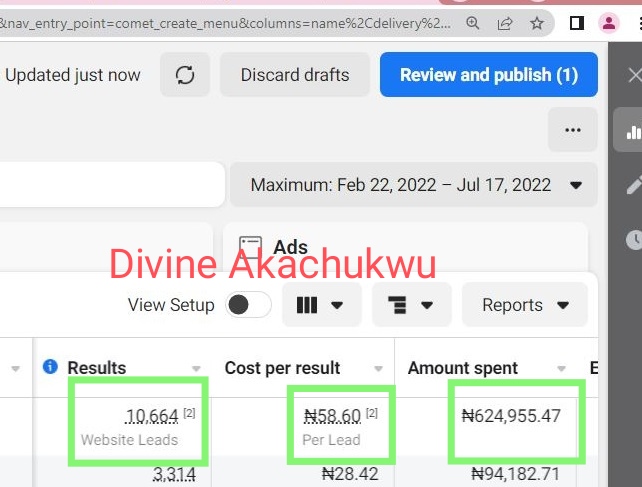Click the Discard drafts button

tap(295, 75)
